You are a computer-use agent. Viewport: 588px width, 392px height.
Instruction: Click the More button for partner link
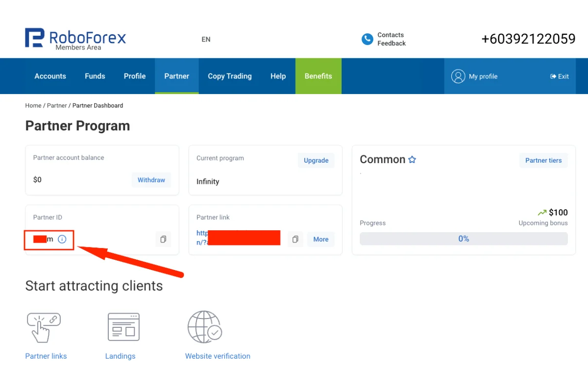point(321,239)
